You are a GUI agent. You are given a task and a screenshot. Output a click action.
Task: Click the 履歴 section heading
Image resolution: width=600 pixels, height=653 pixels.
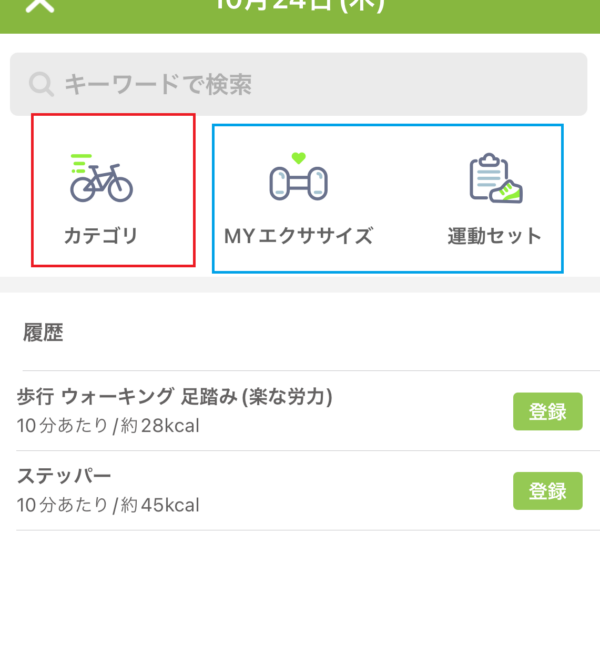43,333
